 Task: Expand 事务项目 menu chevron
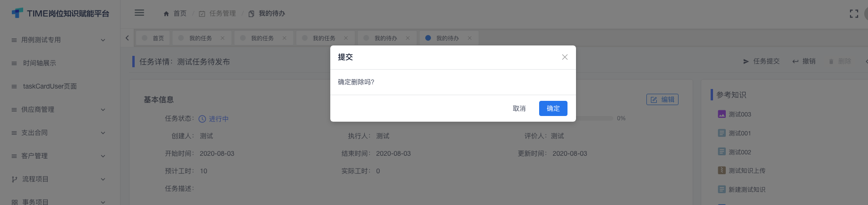pyautogui.click(x=103, y=202)
